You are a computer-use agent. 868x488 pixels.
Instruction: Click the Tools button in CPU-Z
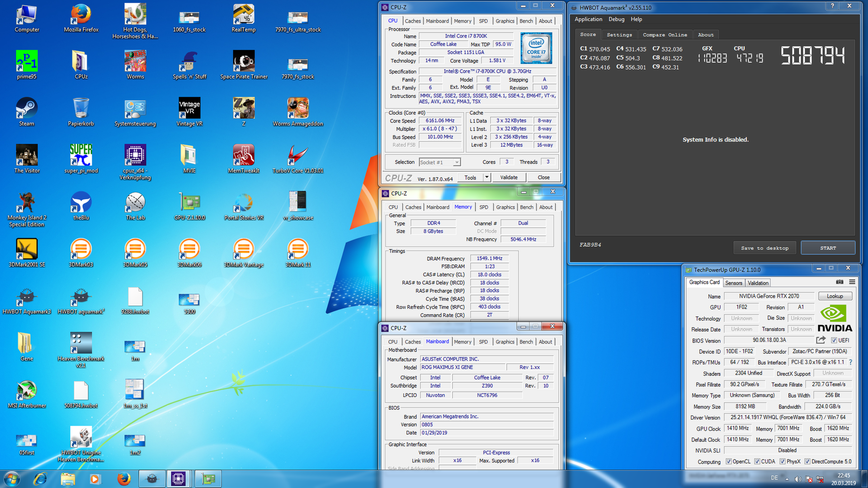point(470,177)
